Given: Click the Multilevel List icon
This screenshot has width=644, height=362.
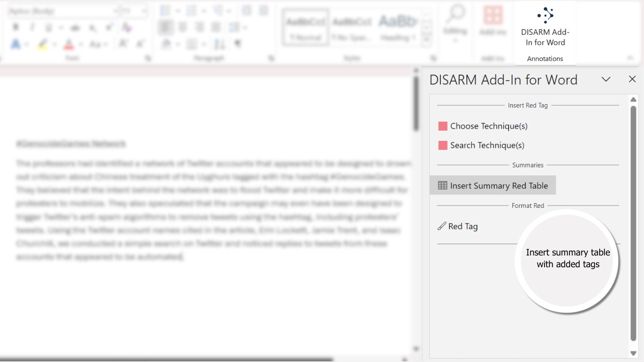Looking at the screenshot, I should point(217,10).
